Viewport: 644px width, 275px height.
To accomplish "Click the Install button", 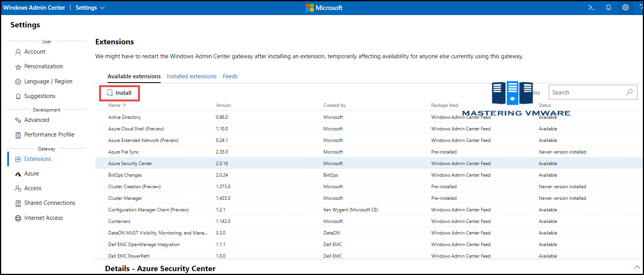I will click(119, 93).
